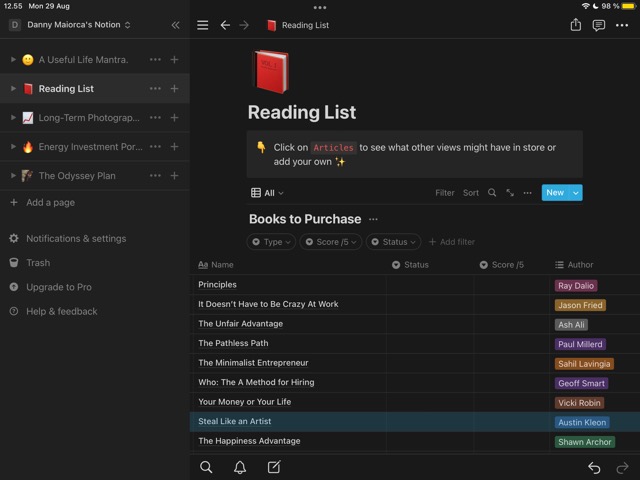Open Help & feedback
Image resolution: width=640 pixels, height=480 pixels.
53,311
